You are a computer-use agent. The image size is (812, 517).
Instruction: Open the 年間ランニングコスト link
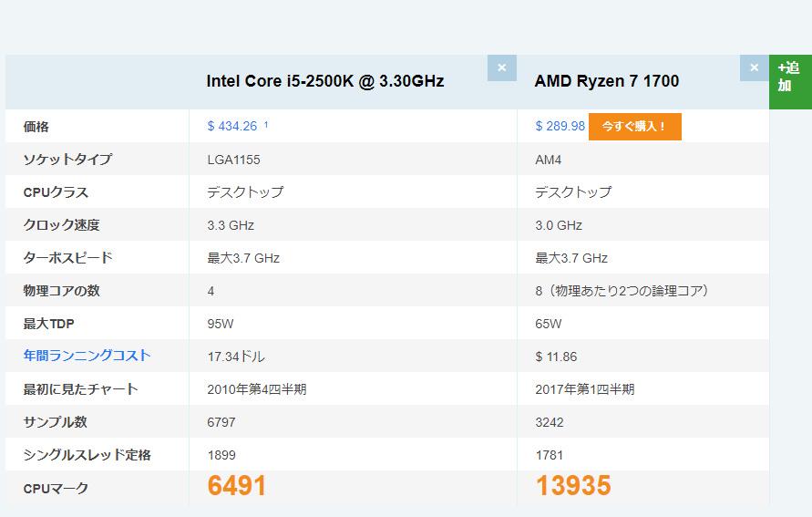pos(87,356)
